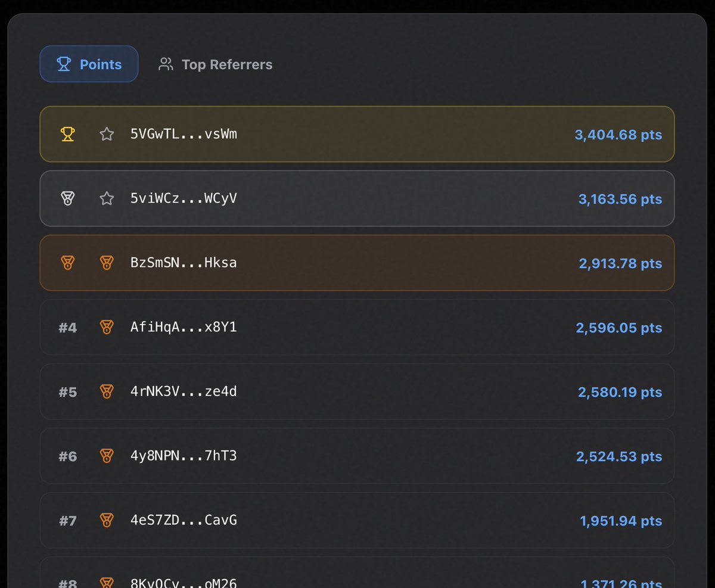Click the #4 rank label
The width and height of the screenshot is (715, 588).
tap(68, 328)
